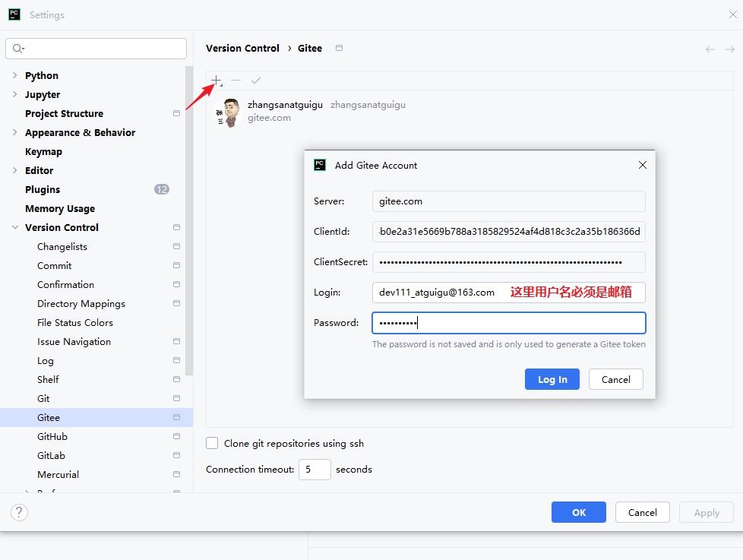Click the zhangsanatguigu account avatar
Screen dimensions: 743x560
pos(229,112)
